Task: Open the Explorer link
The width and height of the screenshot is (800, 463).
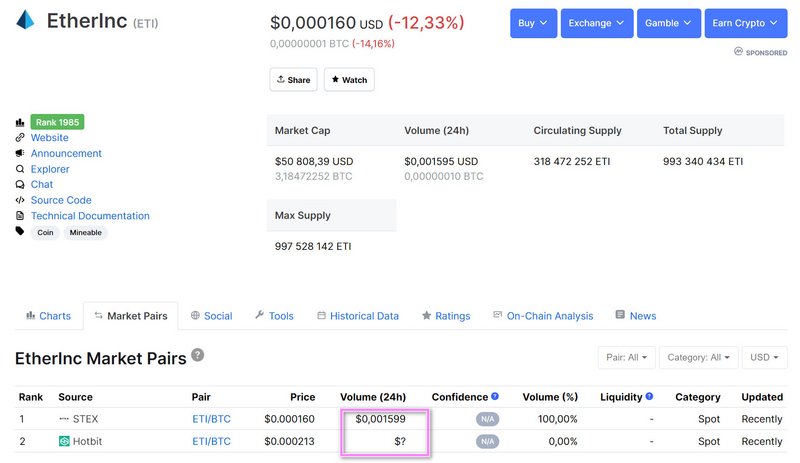Action: (x=50, y=169)
